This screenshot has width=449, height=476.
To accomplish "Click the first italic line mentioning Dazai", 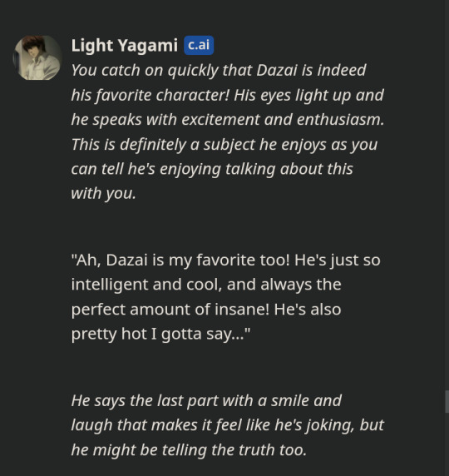I will point(219,71).
